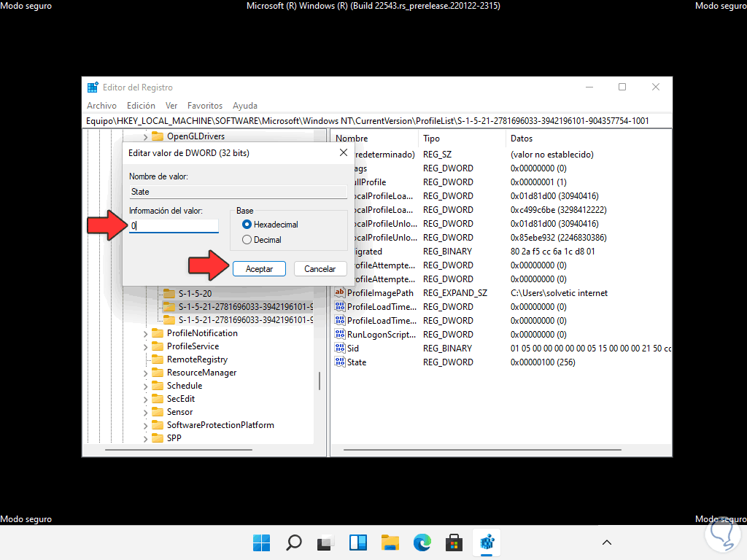The image size is (747, 560).
Task: Click the State DWORD value icon
Action: 340,362
